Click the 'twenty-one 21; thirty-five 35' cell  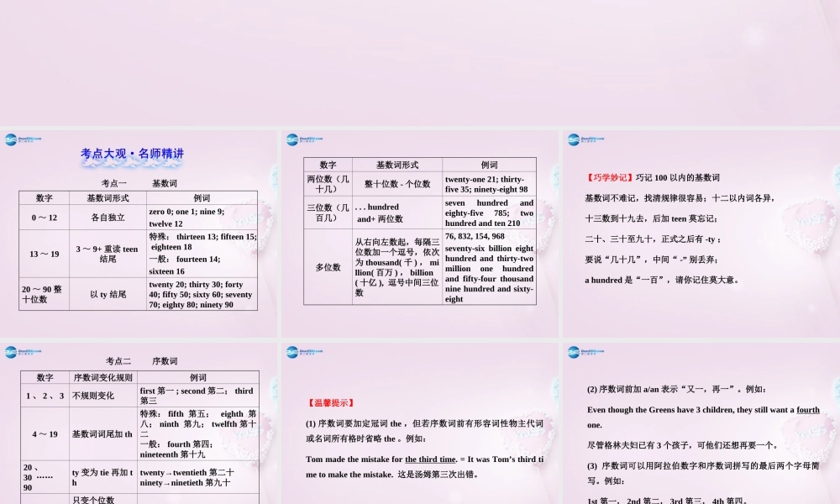(x=489, y=184)
